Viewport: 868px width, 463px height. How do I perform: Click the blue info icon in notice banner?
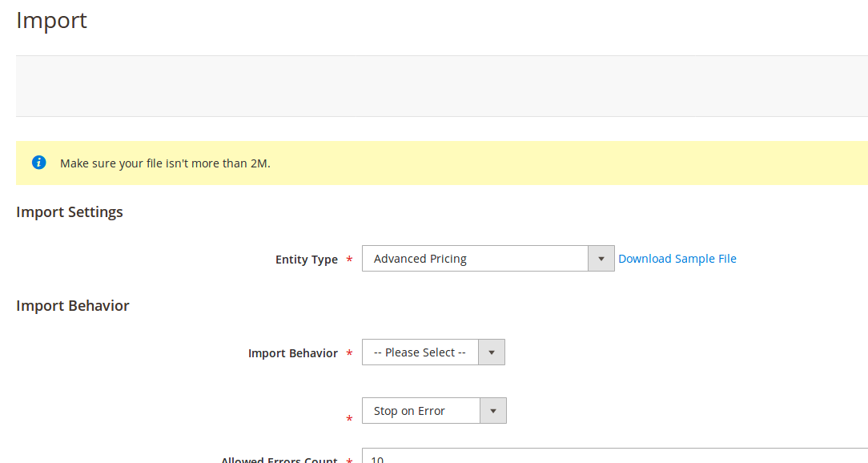(x=38, y=163)
